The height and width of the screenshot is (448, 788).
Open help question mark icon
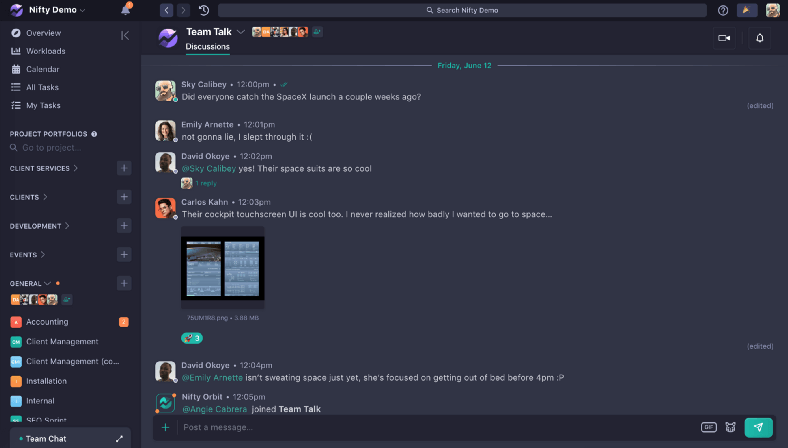(x=723, y=10)
